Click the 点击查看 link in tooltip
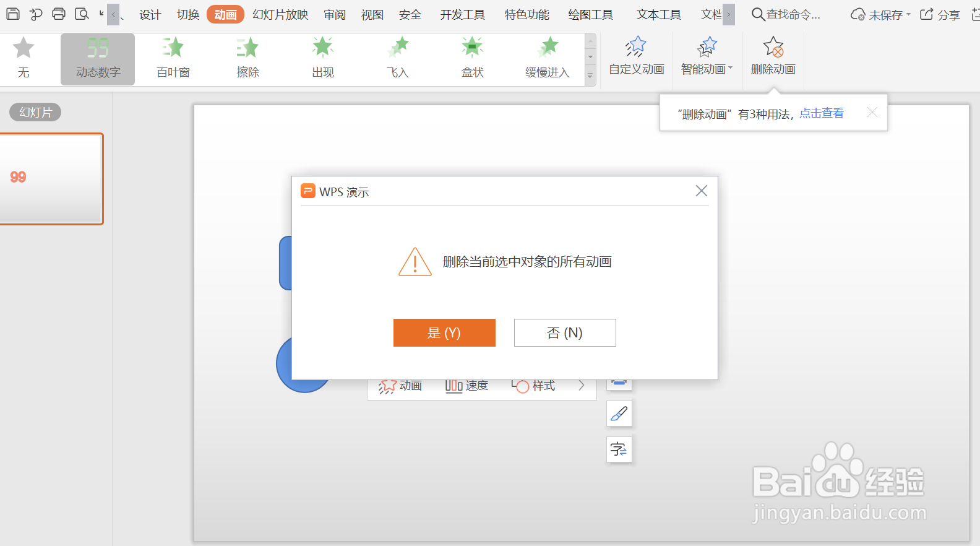 click(821, 113)
